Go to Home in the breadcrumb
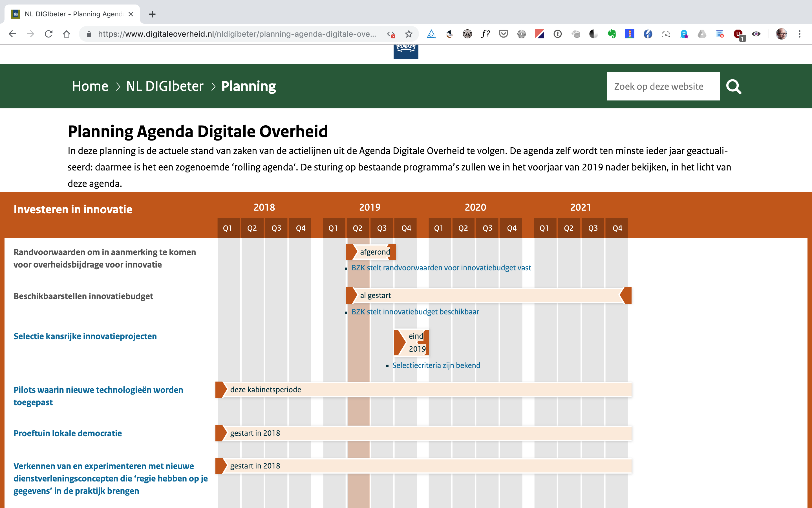This screenshot has height=508, width=812. pyautogui.click(x=90, y=86)
